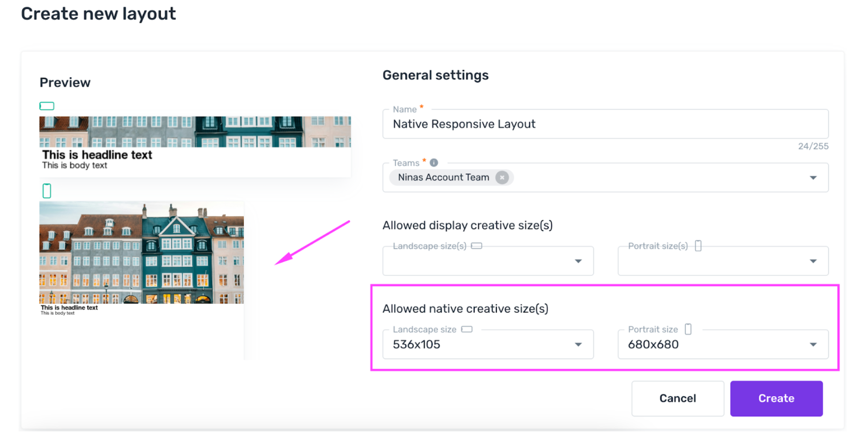Click the Create button
This screenshot has width=868, height=438.
776,398
